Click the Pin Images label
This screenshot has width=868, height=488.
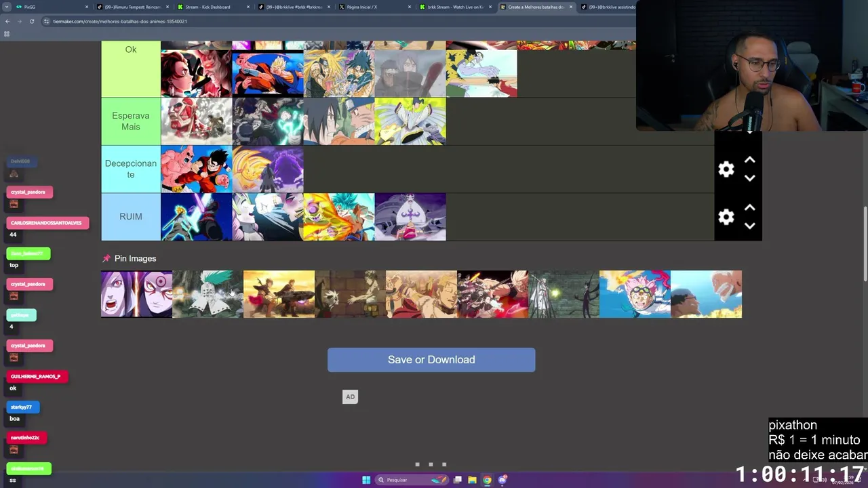135,258
